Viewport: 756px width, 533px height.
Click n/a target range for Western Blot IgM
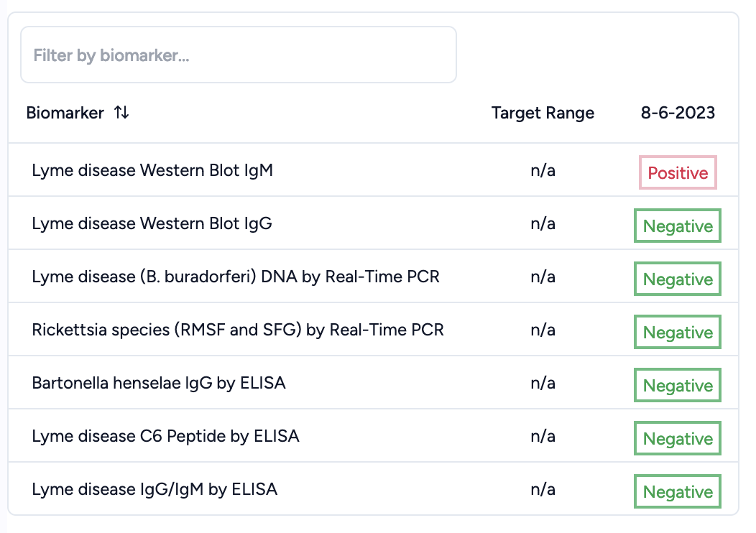pyautogui.click(x=543, y=170)
